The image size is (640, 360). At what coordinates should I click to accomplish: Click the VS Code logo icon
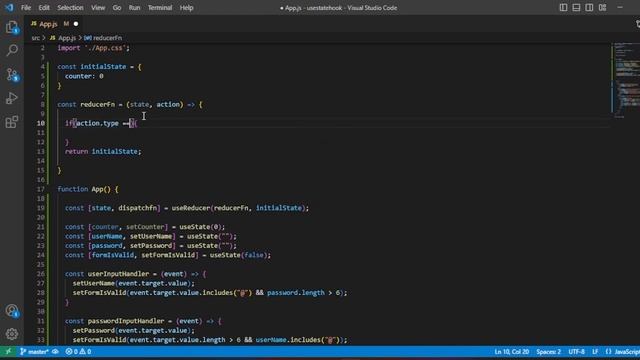(x=9, y=7)
